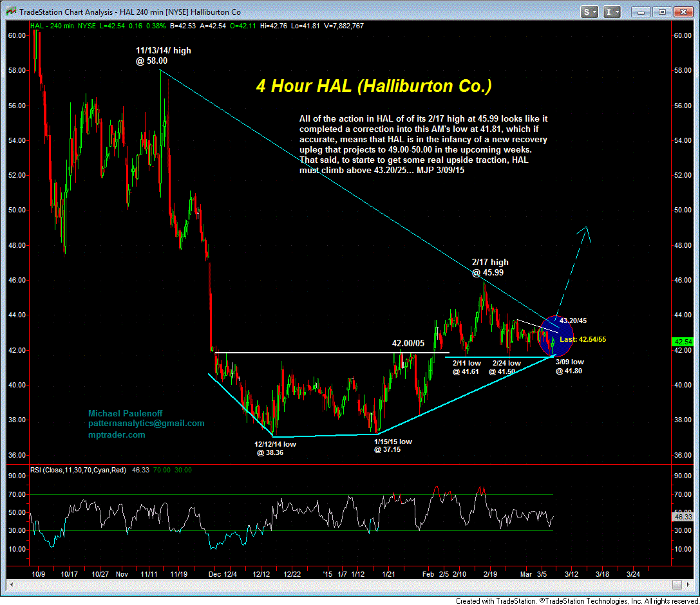Click the 'Nov' label on the date axis

pos(122,574)
